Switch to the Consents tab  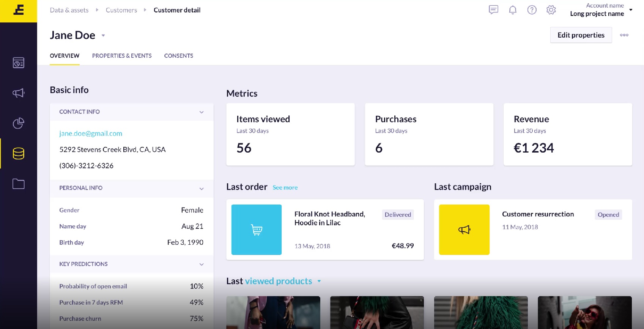pyautogui.click(x=178, y=56)
